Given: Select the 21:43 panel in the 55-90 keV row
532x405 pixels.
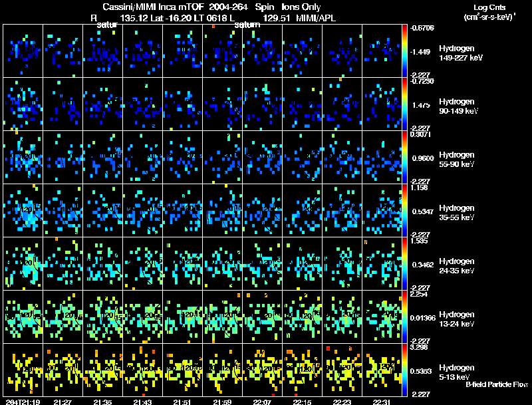Looking at the screenshot, I should click(x=143, y=158).
